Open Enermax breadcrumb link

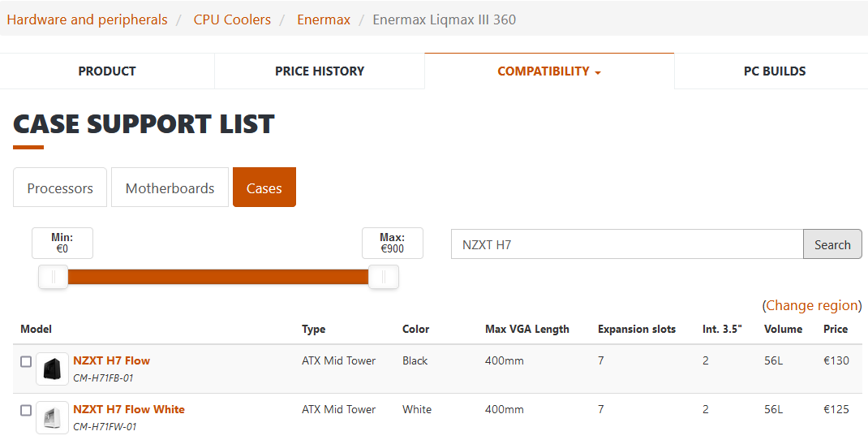[x=324, y=20]
